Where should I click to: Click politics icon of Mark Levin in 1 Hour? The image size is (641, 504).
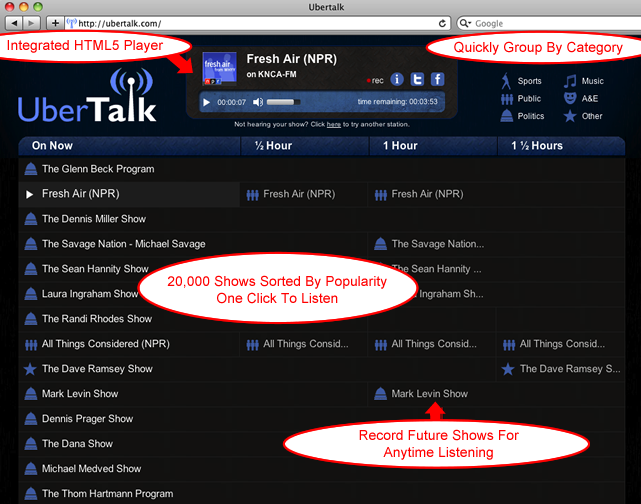pyautogui.click(x=381, y=394)
